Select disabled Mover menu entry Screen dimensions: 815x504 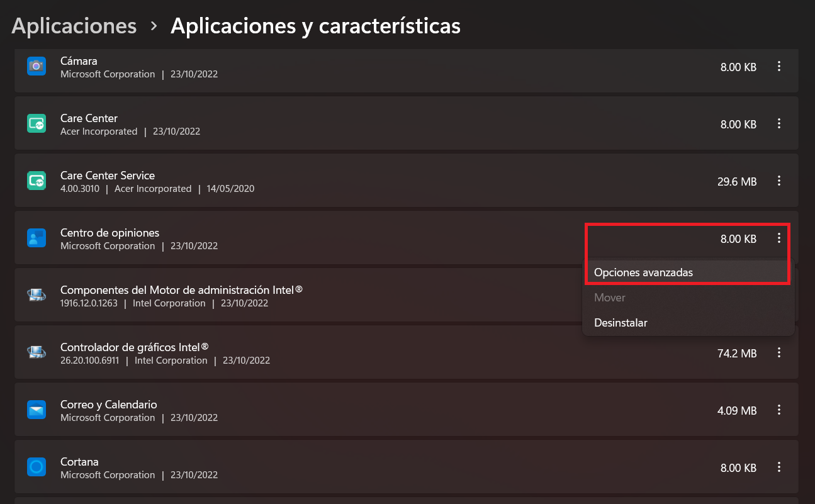pyautogui.click(x=688, y=298)
